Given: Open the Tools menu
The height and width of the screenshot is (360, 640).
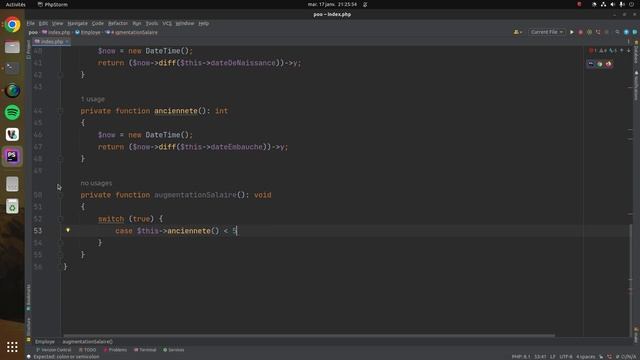Looking at the screenshot, I should coord(152,23).
